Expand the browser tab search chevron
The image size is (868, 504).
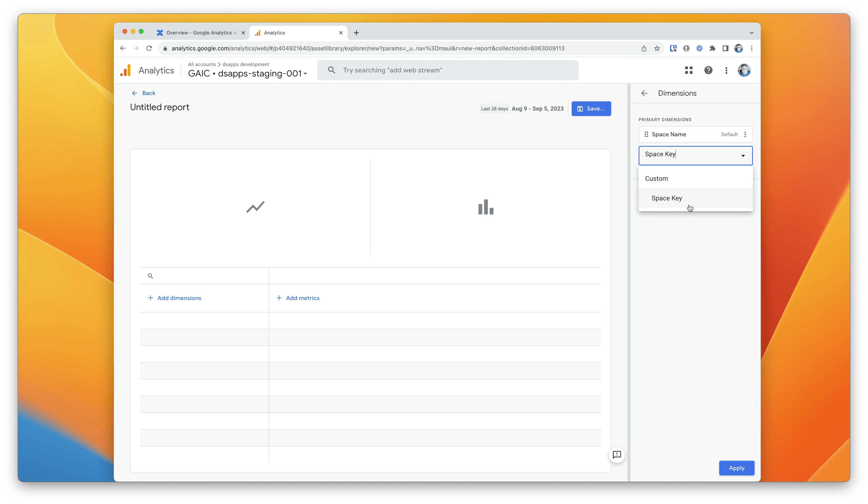(752, 33)
